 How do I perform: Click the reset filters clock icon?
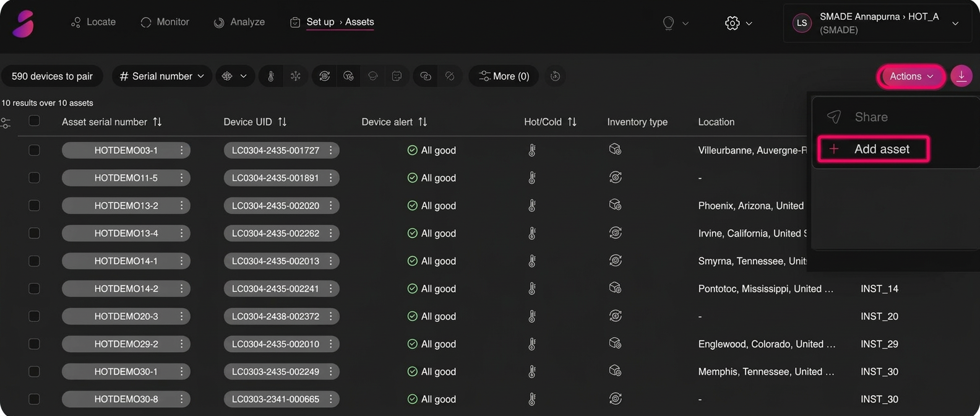pos(555,76)
